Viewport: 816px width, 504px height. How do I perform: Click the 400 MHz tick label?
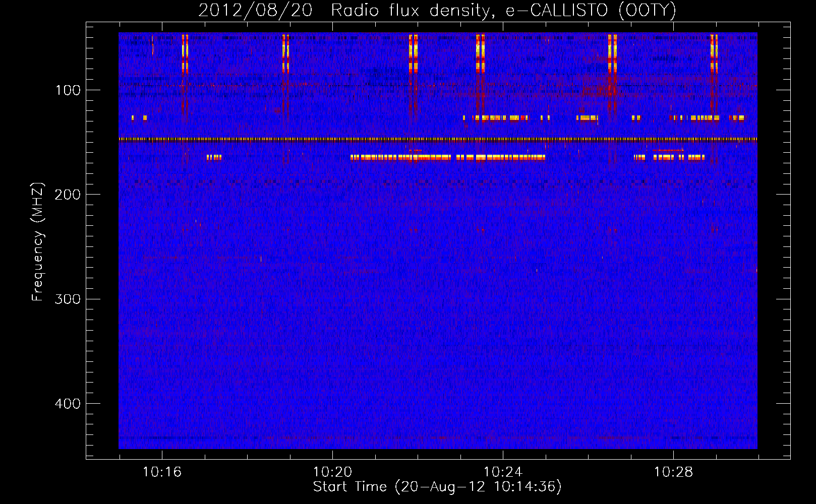pyautogui.click(x=68, y=404)
